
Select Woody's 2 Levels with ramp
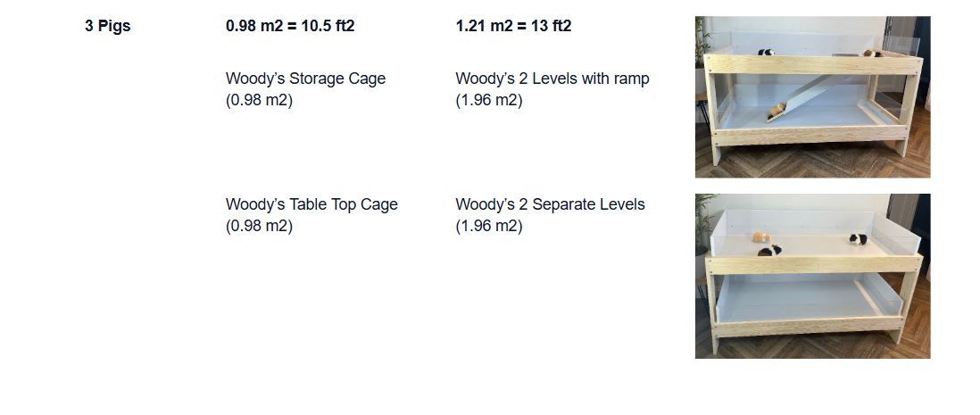coord(552,79)
